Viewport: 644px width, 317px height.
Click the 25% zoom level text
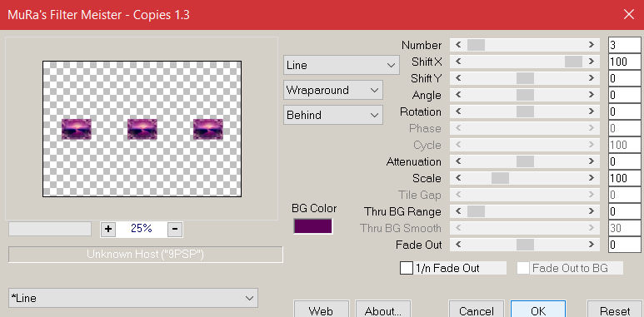(142, 229)
